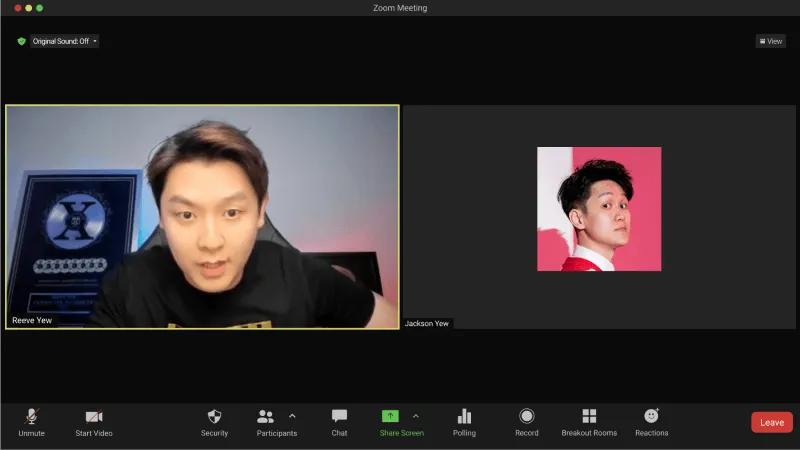The width and height of the screenshot is (800, 450).
Task: Click the Zoom Meeting window title
Action: click(400, 8)
